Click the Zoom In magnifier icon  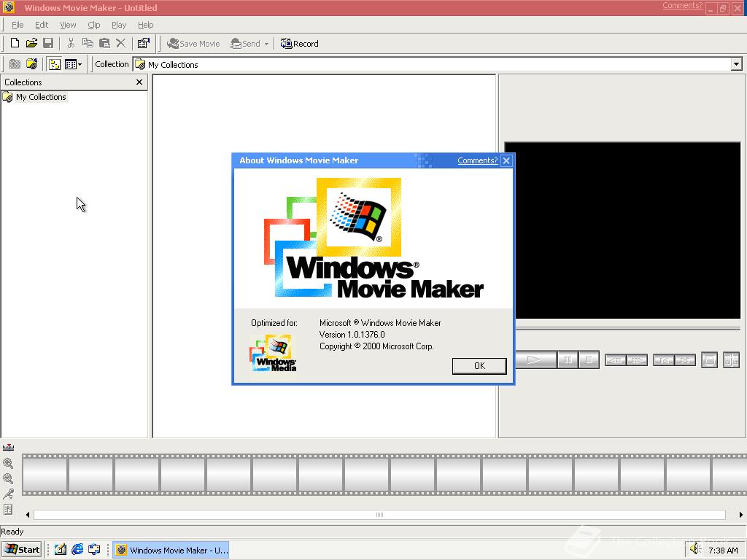[x=8, y=463]
